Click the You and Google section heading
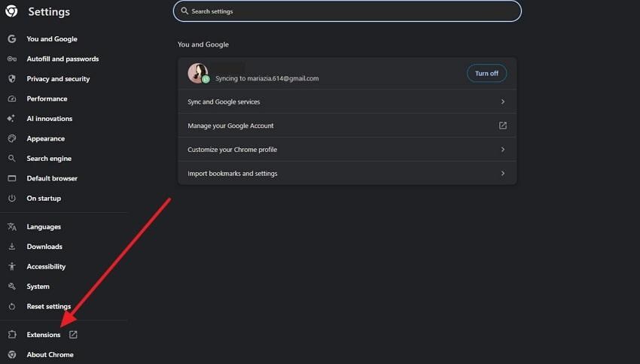Screen dimensions: 640x364 tap(203, 44)
